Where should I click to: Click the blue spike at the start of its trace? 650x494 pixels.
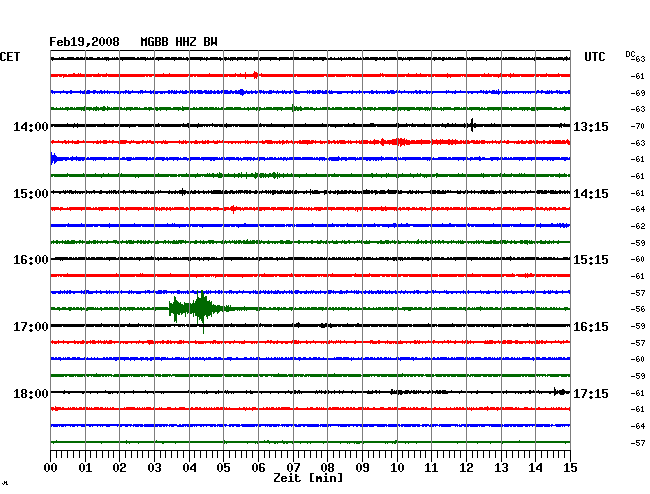click(x=54, y=158)
